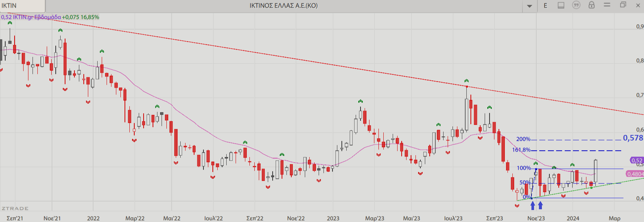
Task: Click the chart title ΙΚΤΙΝΟΣ ΕΛΛΑΣ Α.Ε.(ΚΟ)
Action: pos(283,6)
